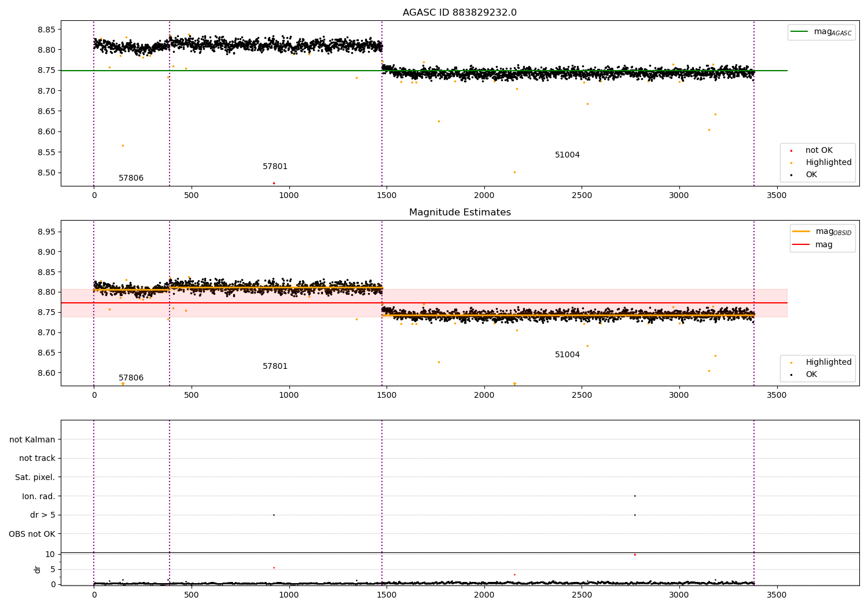The width and height of the screenshot is (868, 608).
Task: Click the 'Sat. pixel.' axis label
Action: (35, 478)
